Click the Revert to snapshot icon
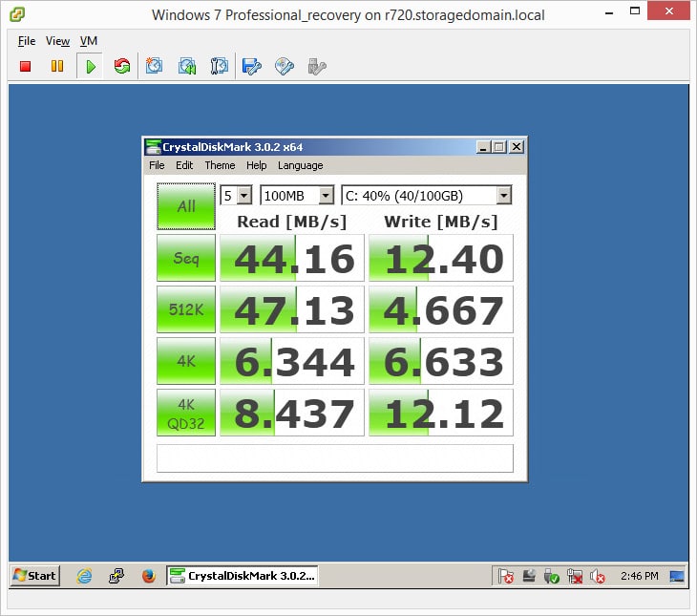This screenshot has height=616, width=697. coord(187,66)
